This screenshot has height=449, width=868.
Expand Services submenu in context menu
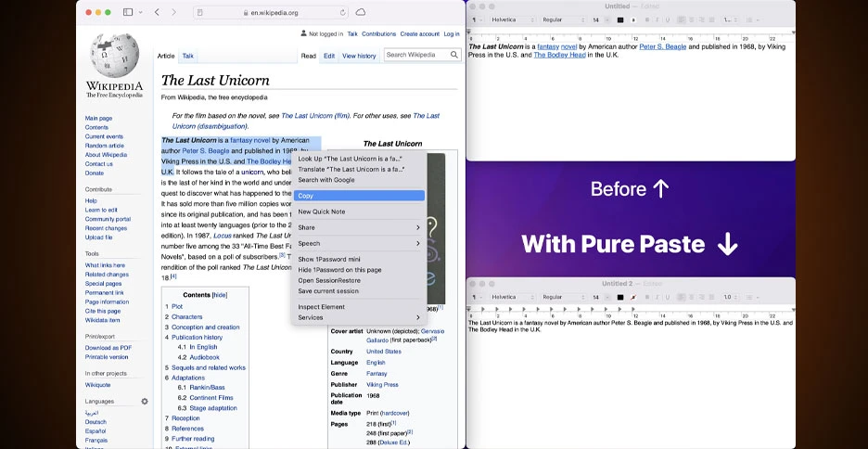click(x=359, y=318)
